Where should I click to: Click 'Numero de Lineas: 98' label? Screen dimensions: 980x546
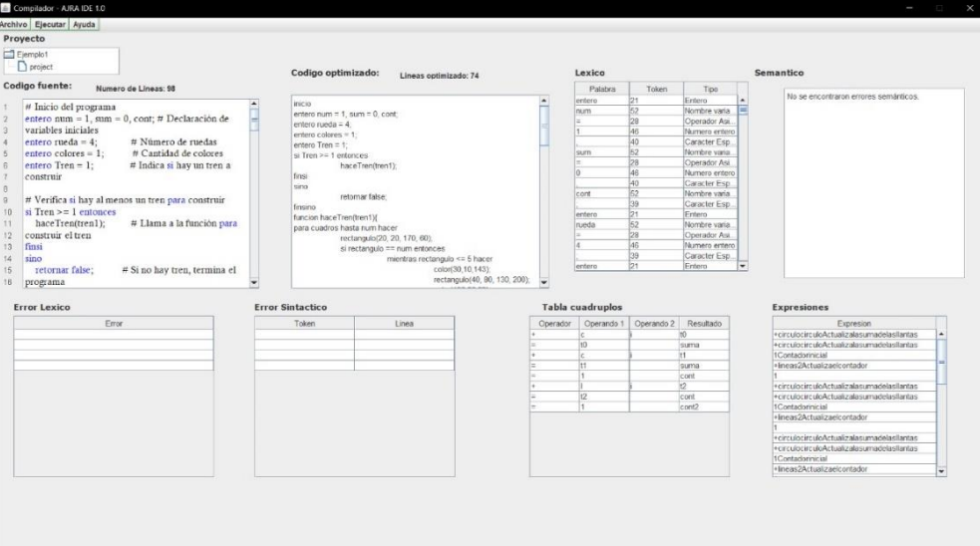tap(136, 89)
